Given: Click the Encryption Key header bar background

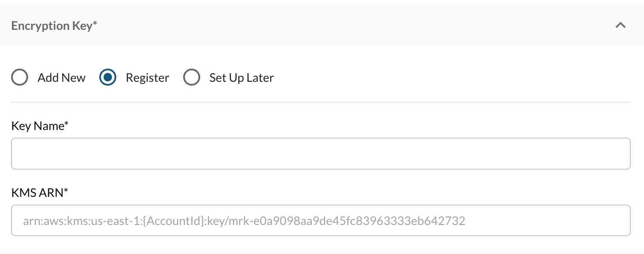Looking at the screenshot, I should click(341, 26).
